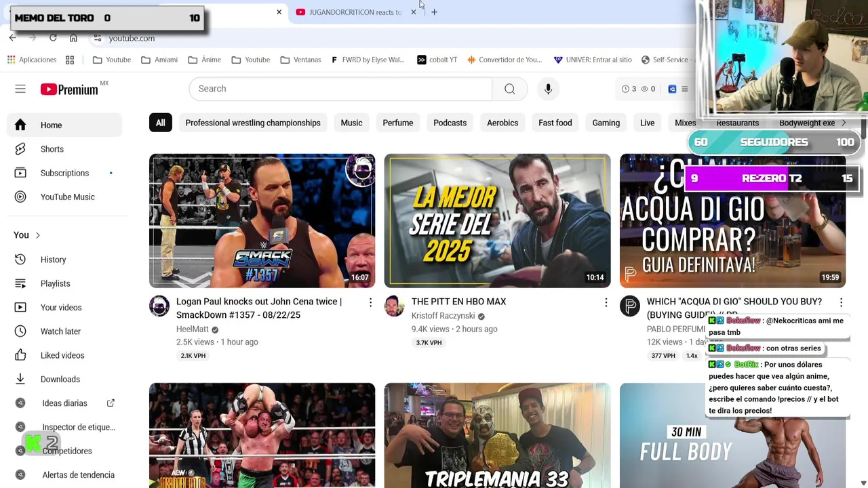Open Alertas de tendencia in sidebar
Image resolution: width=868 pixels, height=488 pixels.
tap(64, 475)
